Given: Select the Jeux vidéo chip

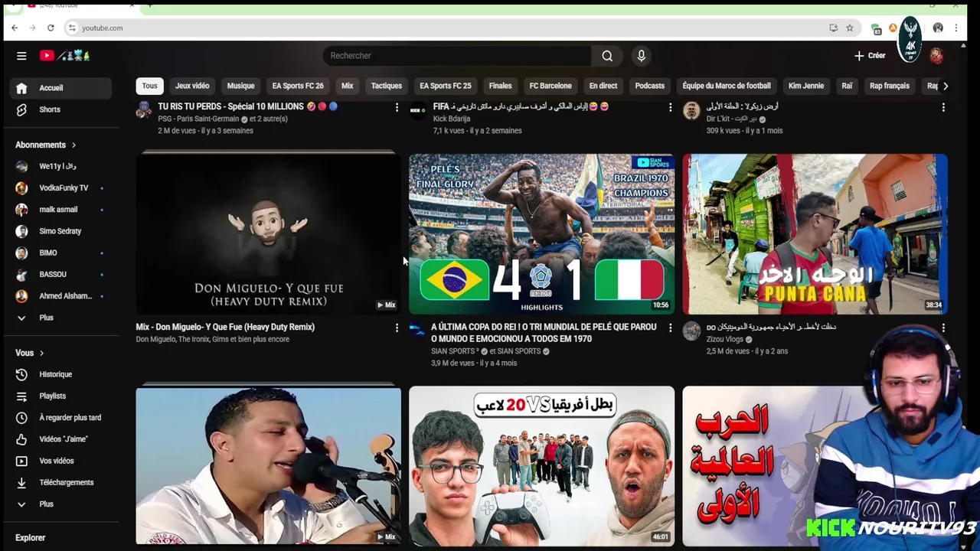Looking at the screenshot, I should [192, 86].
